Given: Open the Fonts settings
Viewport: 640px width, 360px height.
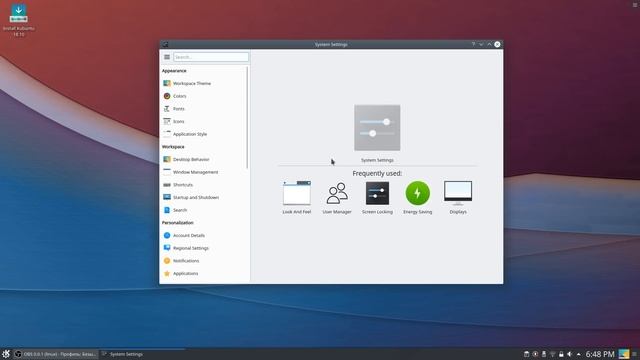Looking at the screenshot, I should 204,109.
